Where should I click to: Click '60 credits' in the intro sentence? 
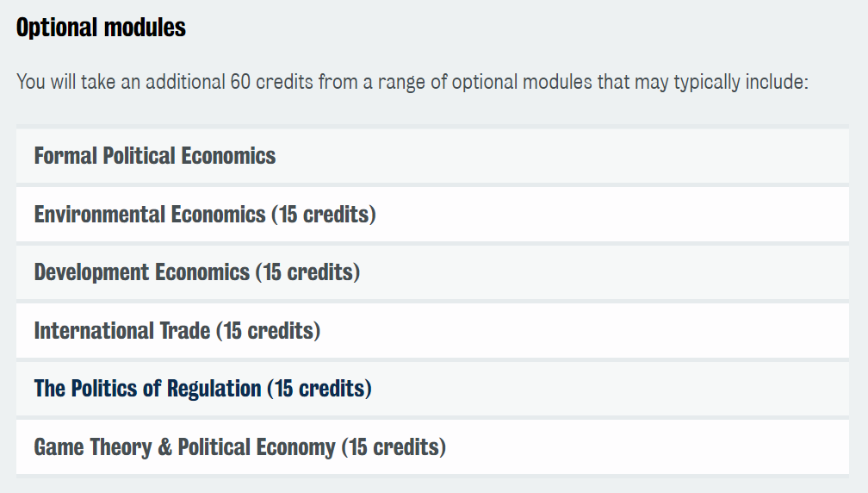[272, 82]
